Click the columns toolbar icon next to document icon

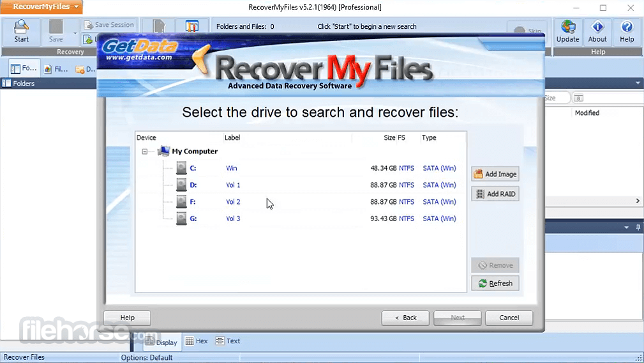click(192, 26)
